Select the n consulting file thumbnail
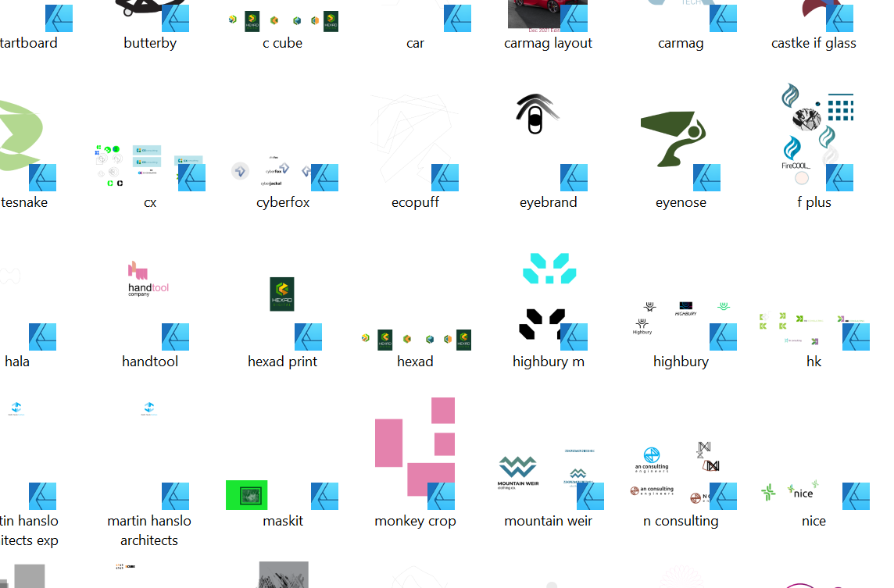The image size is (894, 588). coord(683,476)
